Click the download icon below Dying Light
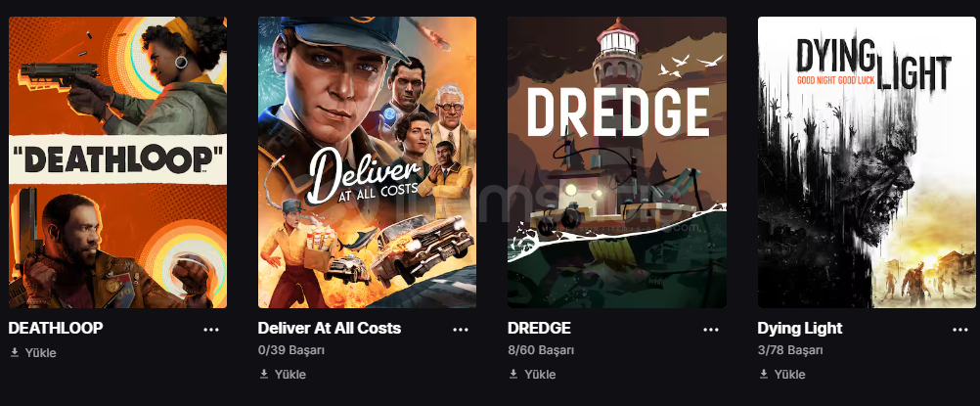980x406 pixels. (763, 374)
